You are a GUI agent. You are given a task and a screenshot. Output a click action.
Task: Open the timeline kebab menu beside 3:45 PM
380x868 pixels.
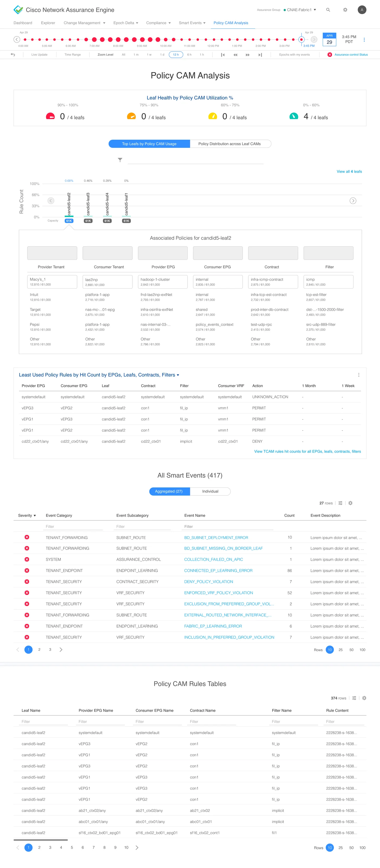pyautogui.click(x=364, y=39)
